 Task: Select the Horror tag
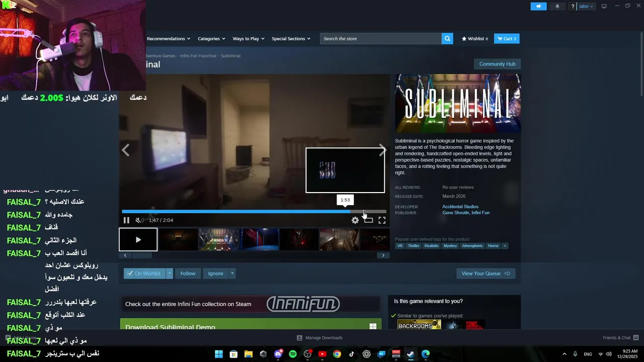pos(493,246)
